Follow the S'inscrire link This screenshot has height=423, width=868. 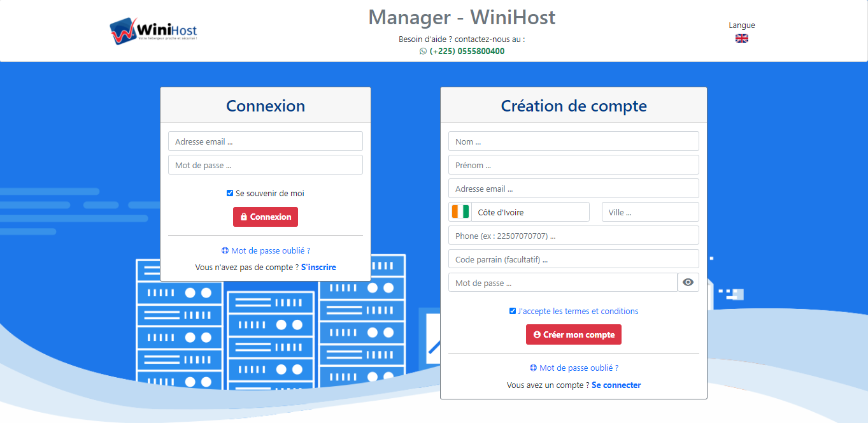(x=318, y=268)
